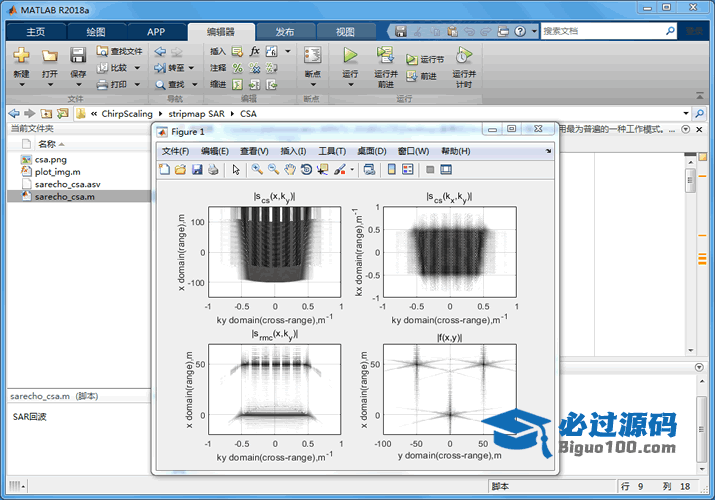
Task: Click the Breakpoints icon in ribbon
Action: (312, 56)
